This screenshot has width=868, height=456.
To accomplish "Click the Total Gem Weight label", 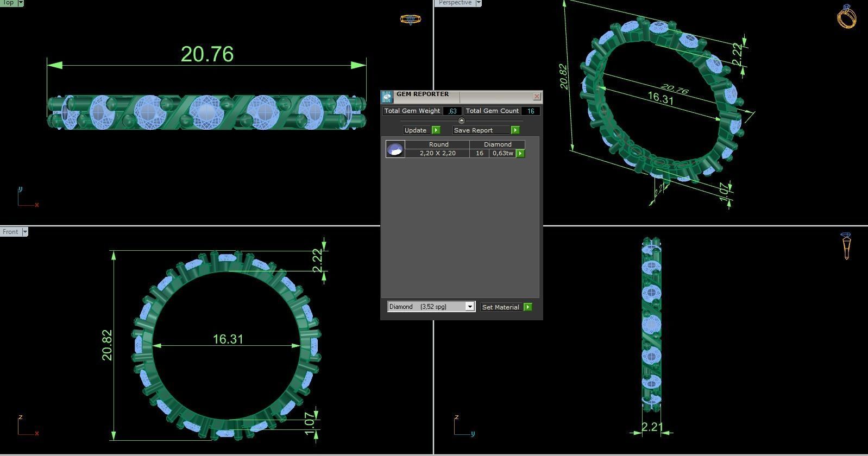I will point(412,111).
